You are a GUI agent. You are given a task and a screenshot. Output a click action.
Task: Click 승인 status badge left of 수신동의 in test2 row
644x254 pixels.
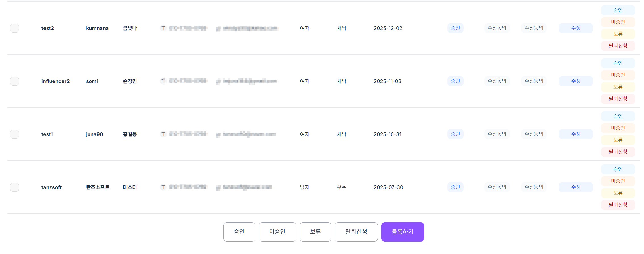tap(455, 28)
